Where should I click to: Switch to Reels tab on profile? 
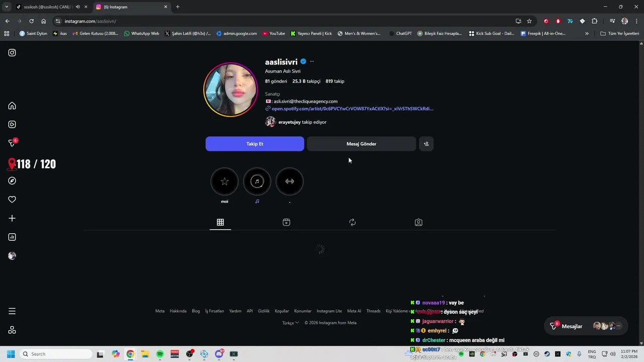point(286,222)
